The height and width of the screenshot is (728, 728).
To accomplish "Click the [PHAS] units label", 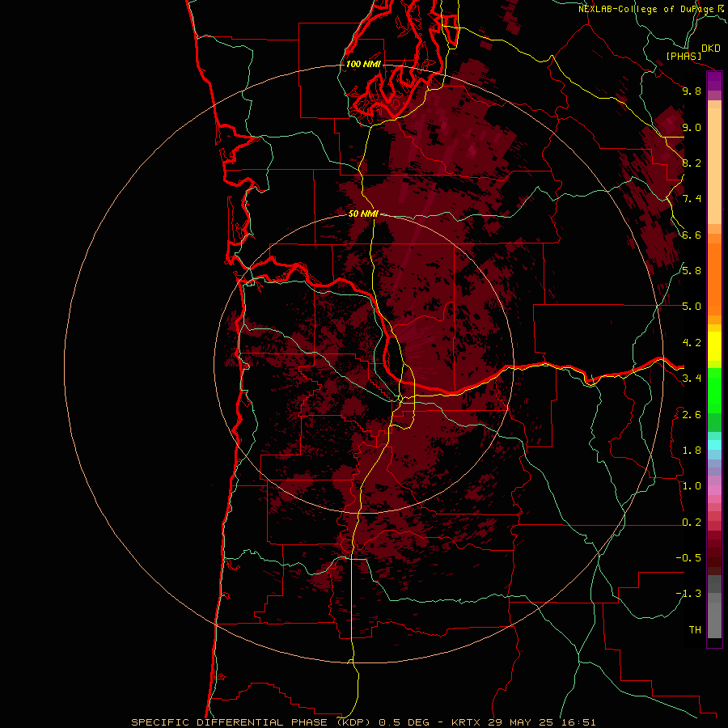I will click(684, 57).
